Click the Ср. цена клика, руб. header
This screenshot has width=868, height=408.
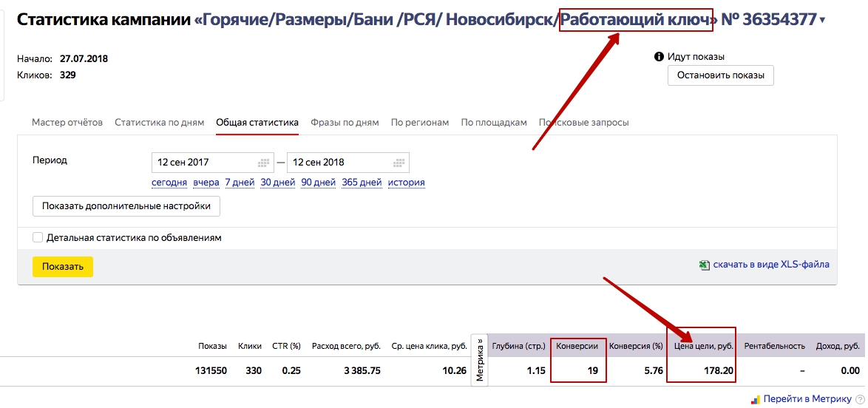(429, 346)
